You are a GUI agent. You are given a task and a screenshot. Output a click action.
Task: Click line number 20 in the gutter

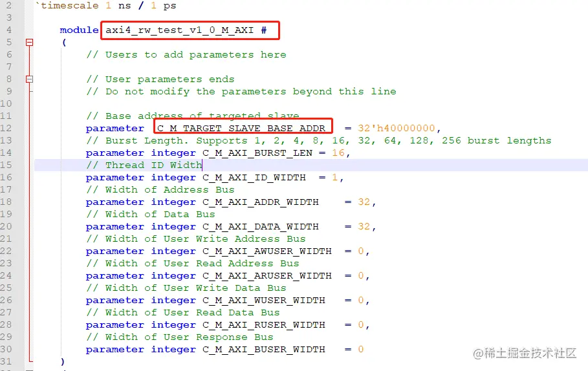[x=6, y=226]
